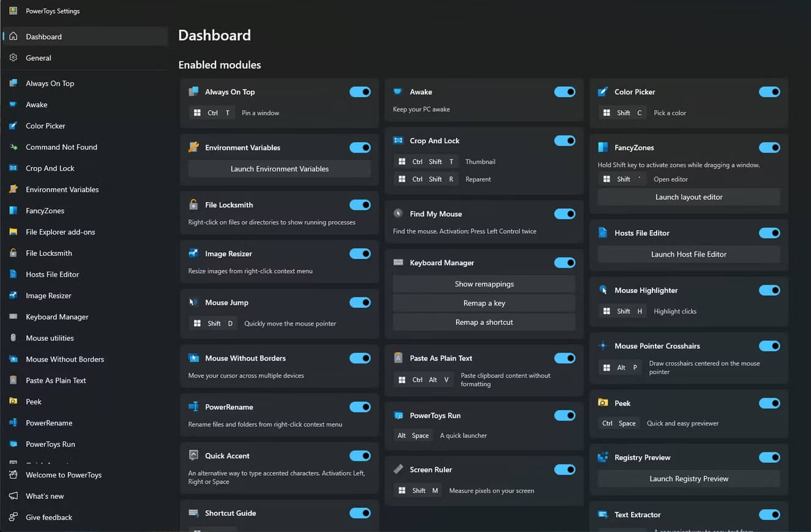Disable the PowerToys Run toggle
Screen dimensions: 811x532
point(565,416)
